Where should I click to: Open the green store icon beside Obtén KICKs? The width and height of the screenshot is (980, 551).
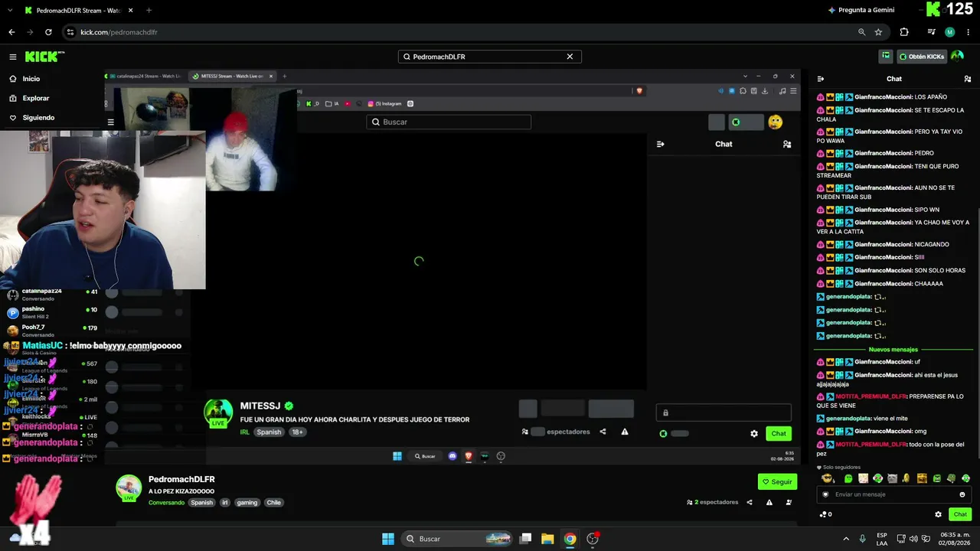coord(886,56)
